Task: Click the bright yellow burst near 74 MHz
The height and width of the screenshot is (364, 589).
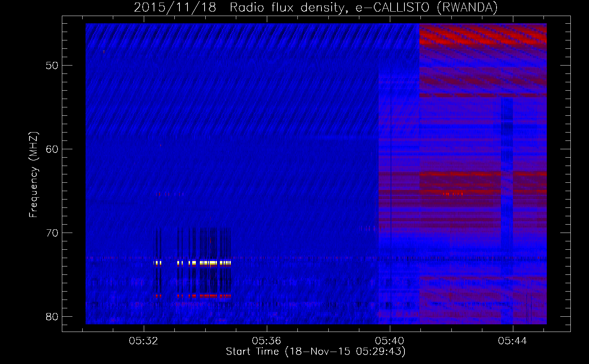Action: (x=192, y=263)
